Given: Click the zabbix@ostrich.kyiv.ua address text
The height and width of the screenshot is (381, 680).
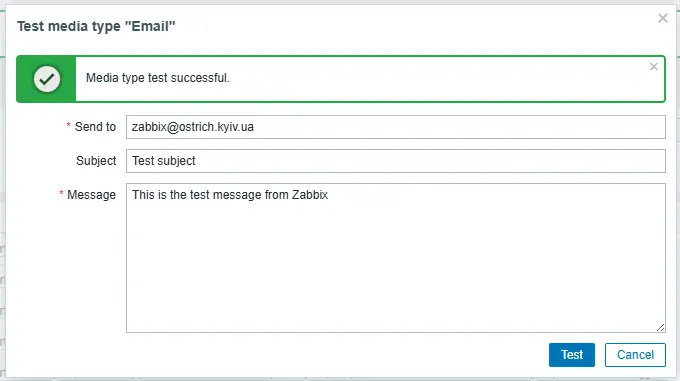Looking at the screenshot, I should (193, 127).
